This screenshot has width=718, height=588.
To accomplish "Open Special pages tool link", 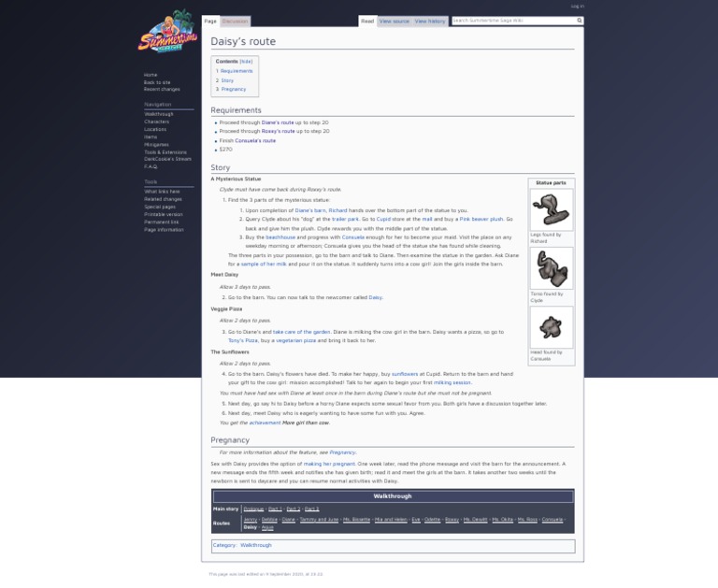I will 159,207.
